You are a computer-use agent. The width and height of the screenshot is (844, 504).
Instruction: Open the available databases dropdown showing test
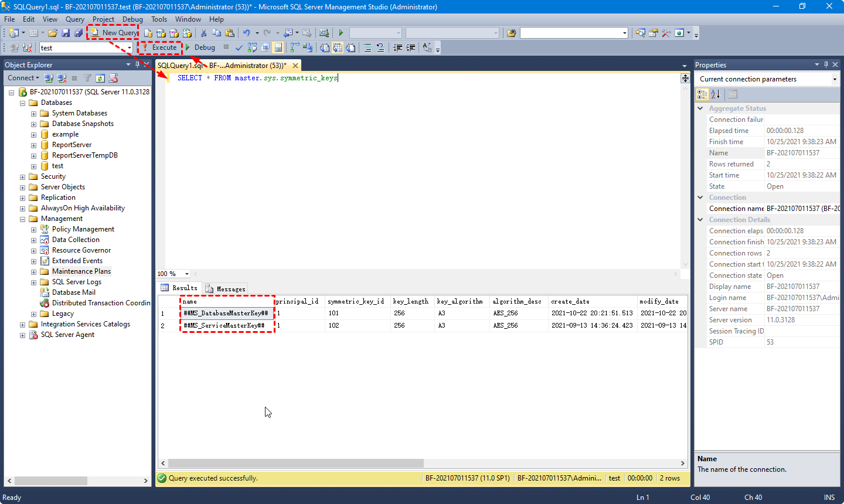pyautogui.click(x=129, y=48)
